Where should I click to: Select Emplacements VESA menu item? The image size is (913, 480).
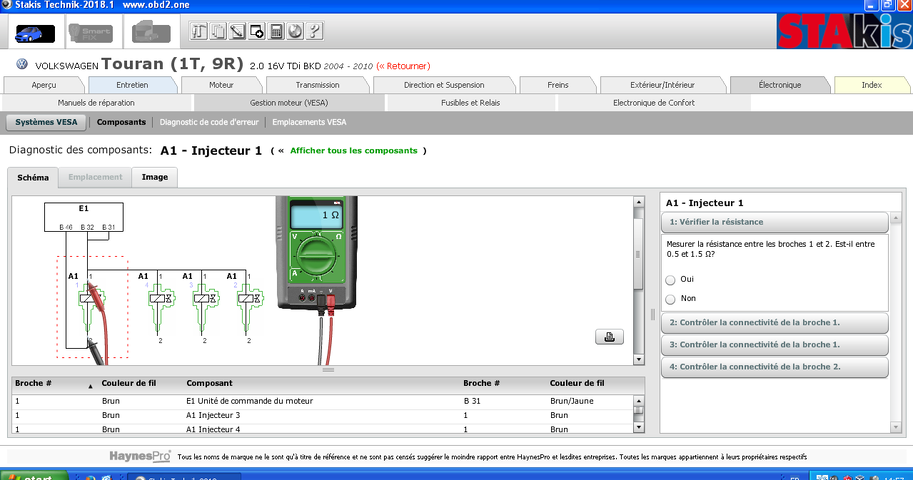click(x=309, y=122)
